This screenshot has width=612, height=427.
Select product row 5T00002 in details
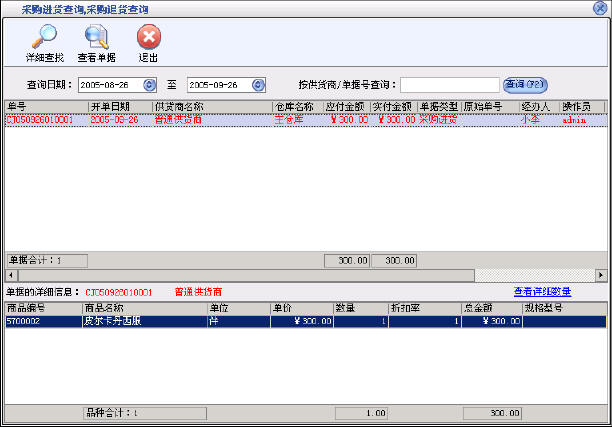tap(40, 322)
